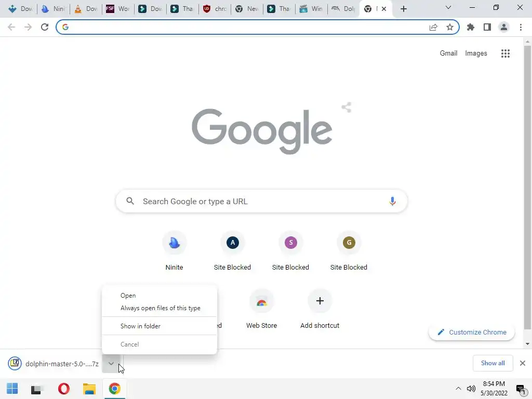This screenshot has width=532, height=399.
Task: Open the Ninite shortcut
Action: tap(175, 251)
